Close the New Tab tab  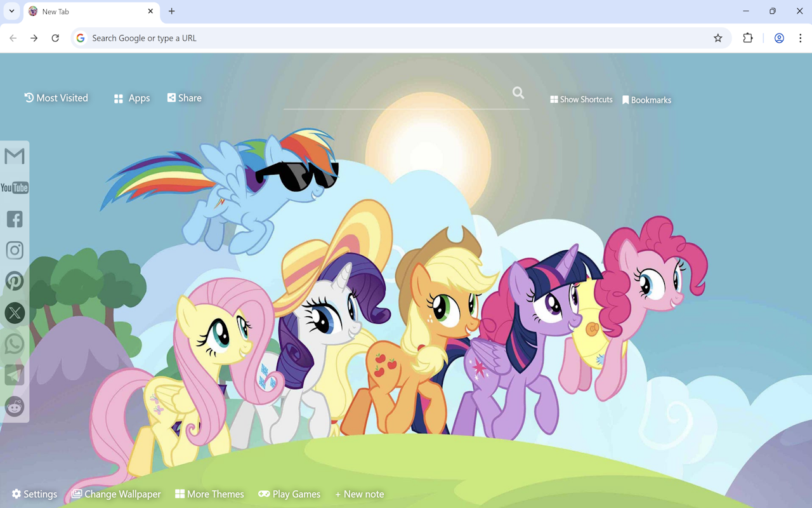coord(150,11)
